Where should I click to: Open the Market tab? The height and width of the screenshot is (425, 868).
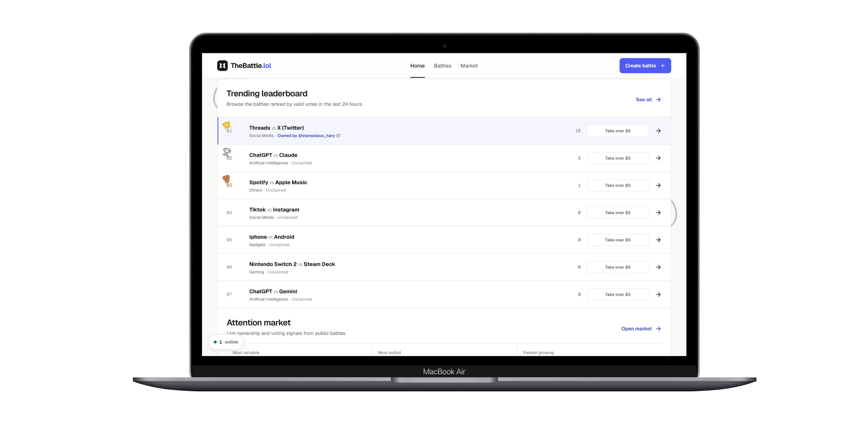click(x=469, y=66)
